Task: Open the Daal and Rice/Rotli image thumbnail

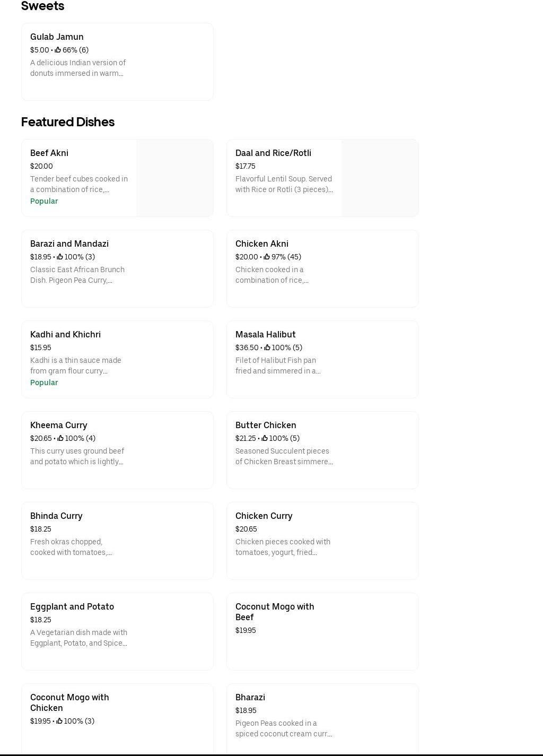Action: click(380, 178)
